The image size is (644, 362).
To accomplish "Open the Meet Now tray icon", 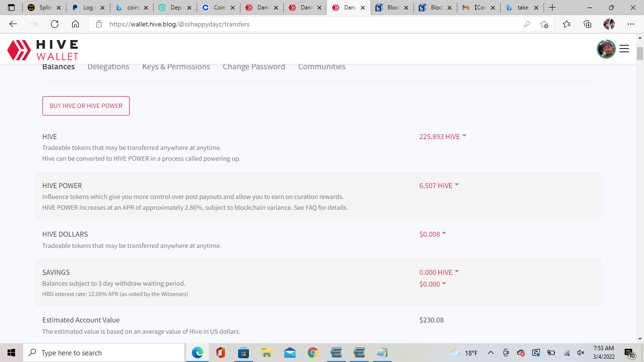I will [506, 353].
